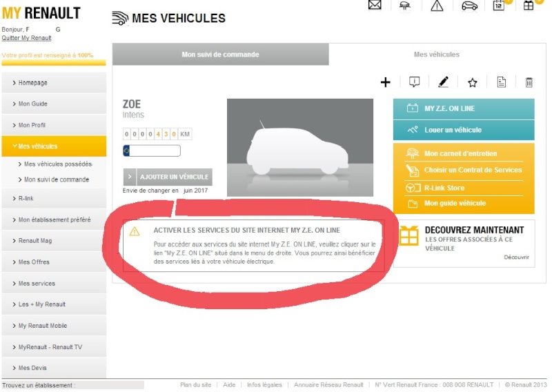Open Mes Devis in sidebar
The width and height of the screenshot is (552, 392).
coord(54,368)
